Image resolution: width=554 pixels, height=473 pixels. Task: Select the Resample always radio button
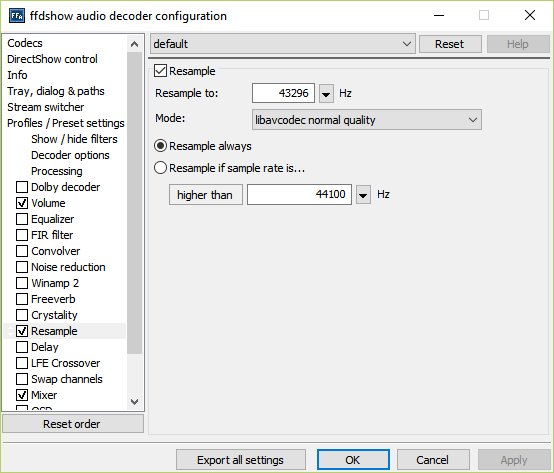click(x=160, y=146)
